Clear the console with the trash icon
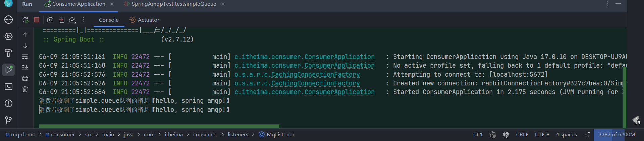Screen dimensions: 644x141 [25, 89]
